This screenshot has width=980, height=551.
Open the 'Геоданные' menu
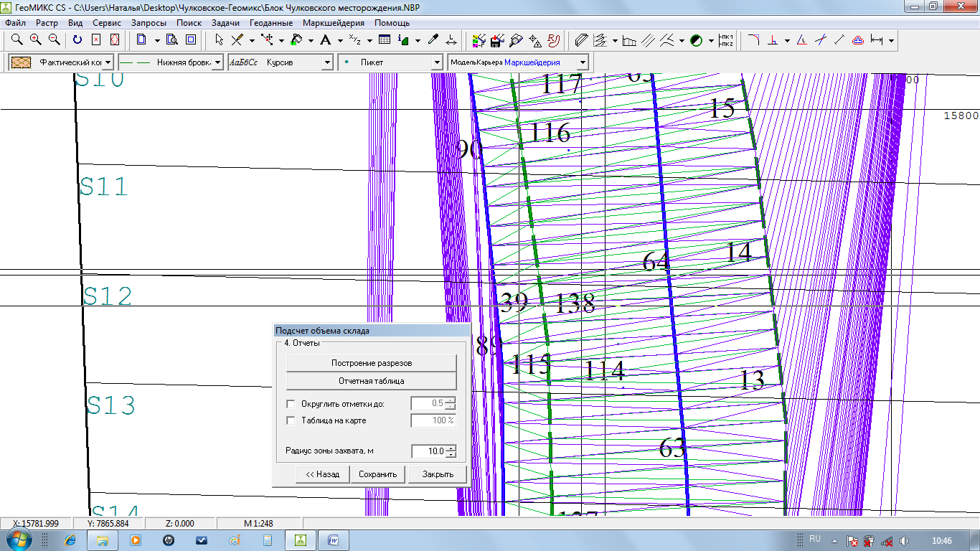pos(271,23)
